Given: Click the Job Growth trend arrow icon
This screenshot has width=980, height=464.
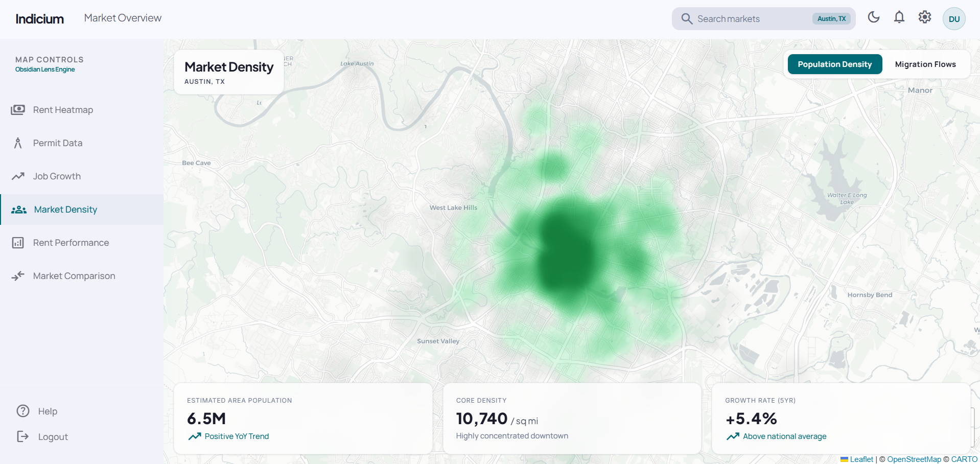Looking at the screenshot, I should 18,176.
